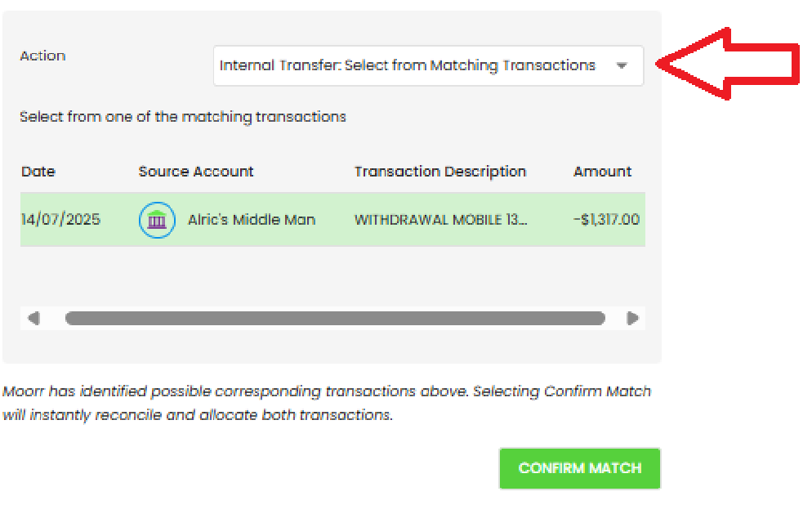Image resolution: width=812 pixels, height=505 pixels.
Task: Click the right arrow of the horizontal scrollbar
Action: pyautogui.click(x=632, y=319)
